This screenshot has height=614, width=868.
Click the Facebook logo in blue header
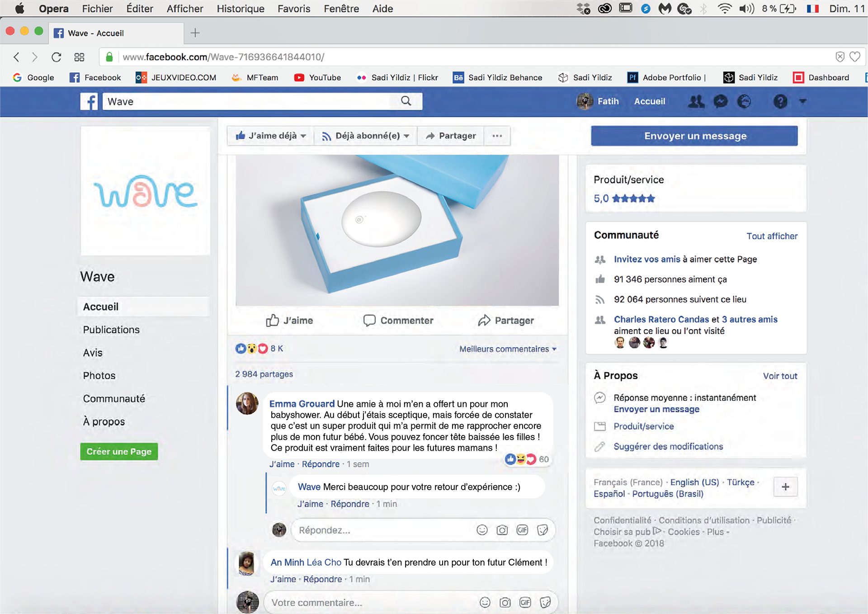coord(89,101)
